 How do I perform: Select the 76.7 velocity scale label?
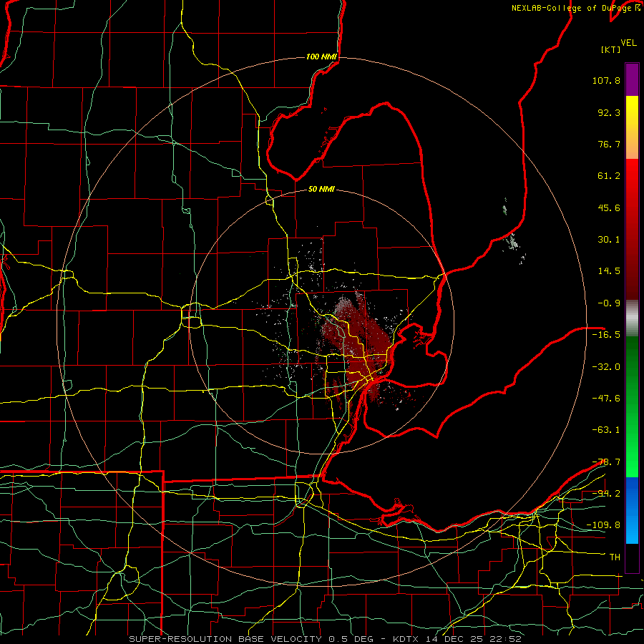(609, 144)
